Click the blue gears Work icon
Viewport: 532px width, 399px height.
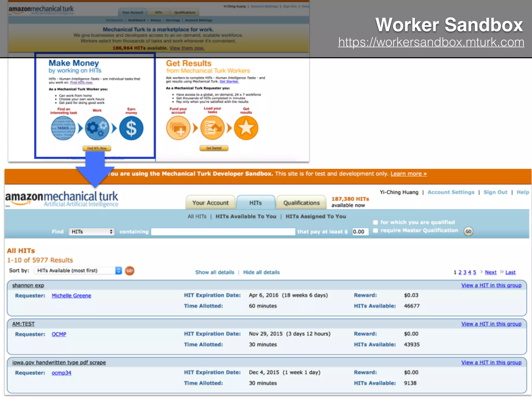pos(97,128)
